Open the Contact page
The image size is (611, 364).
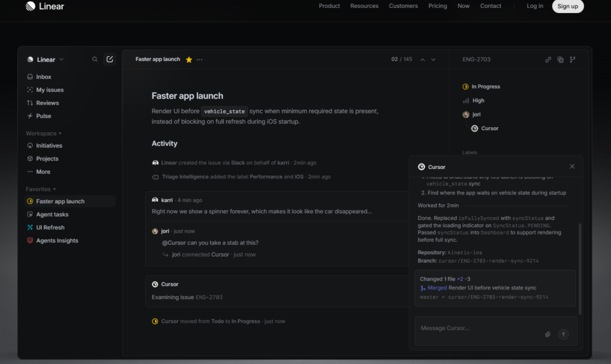490,6
